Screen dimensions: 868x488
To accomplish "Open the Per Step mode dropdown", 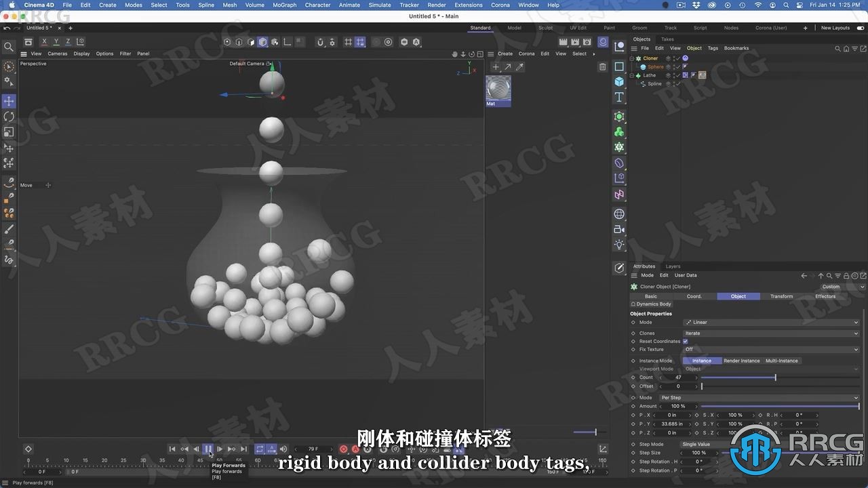I will 759,398.
